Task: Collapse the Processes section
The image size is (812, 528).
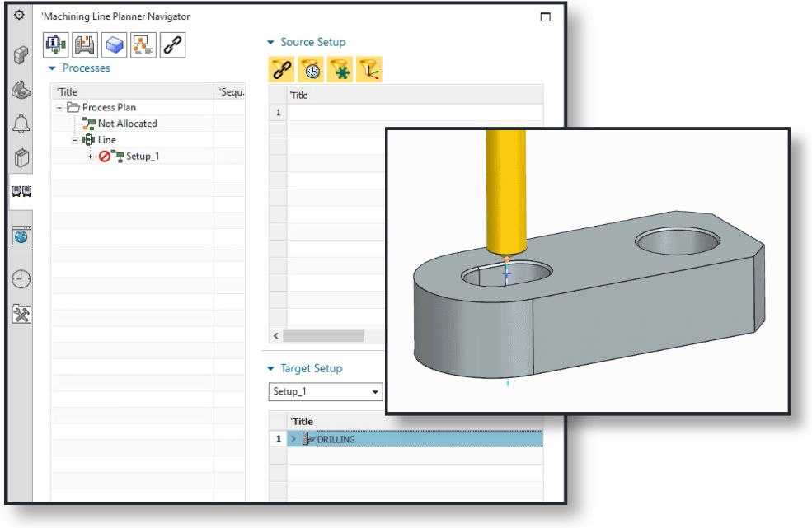Action: pos(53,68)
